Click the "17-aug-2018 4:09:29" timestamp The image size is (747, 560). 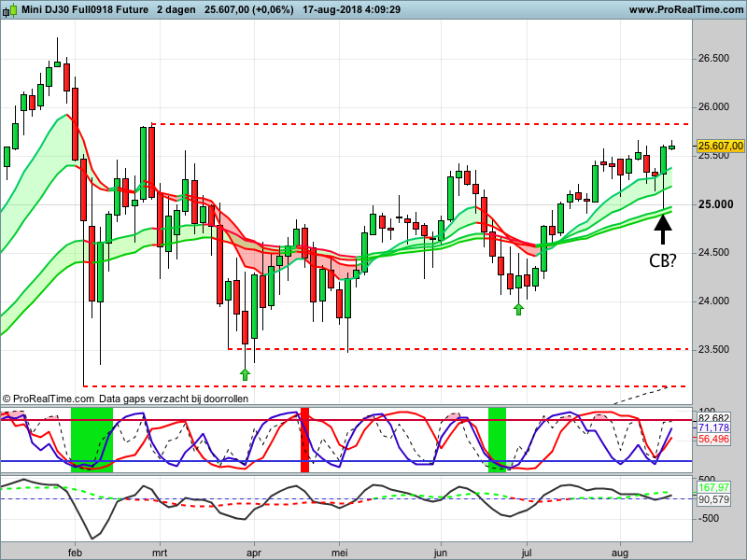[x=352, y=9]
